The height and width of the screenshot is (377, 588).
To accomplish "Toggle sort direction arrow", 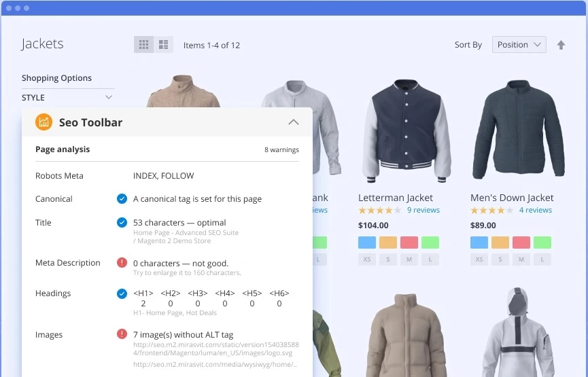I will click(x=561, y=45).
